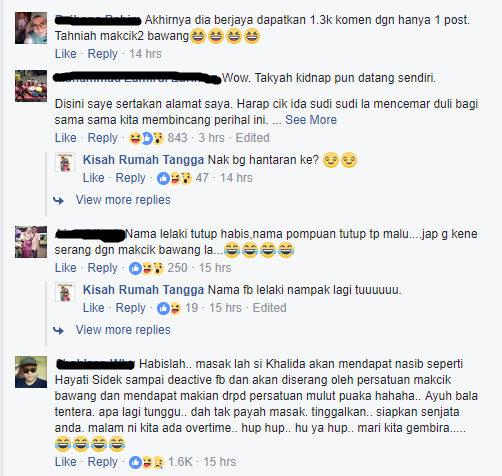502x476 pixels.
Task: Expand the first View more replies arrow
Action: 59,200
